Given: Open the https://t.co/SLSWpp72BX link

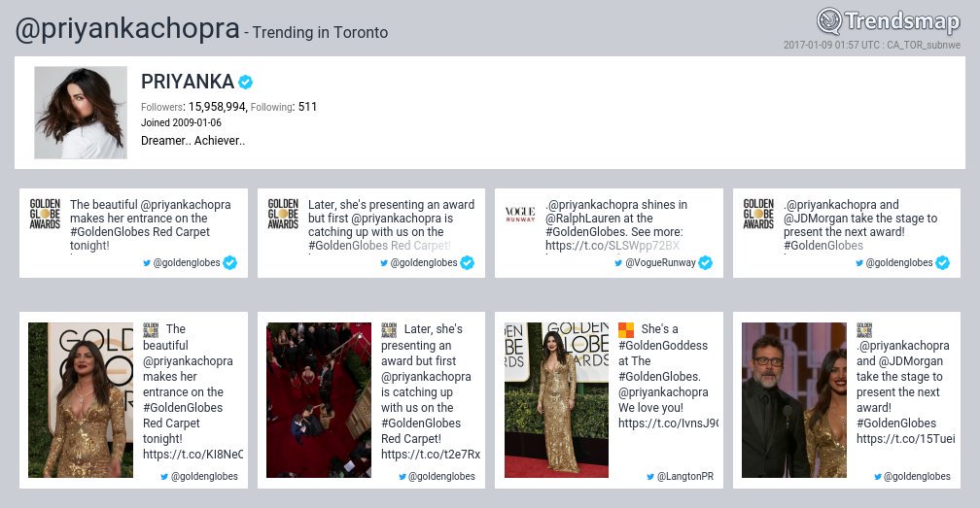Looking at the screenshot, I should (x=612, y=246).
